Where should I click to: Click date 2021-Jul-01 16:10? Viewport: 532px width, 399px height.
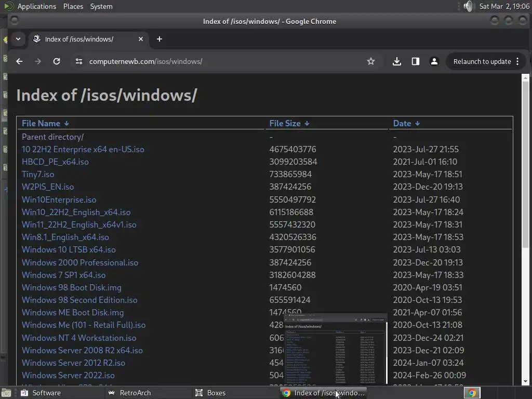[x=425, y=162]
